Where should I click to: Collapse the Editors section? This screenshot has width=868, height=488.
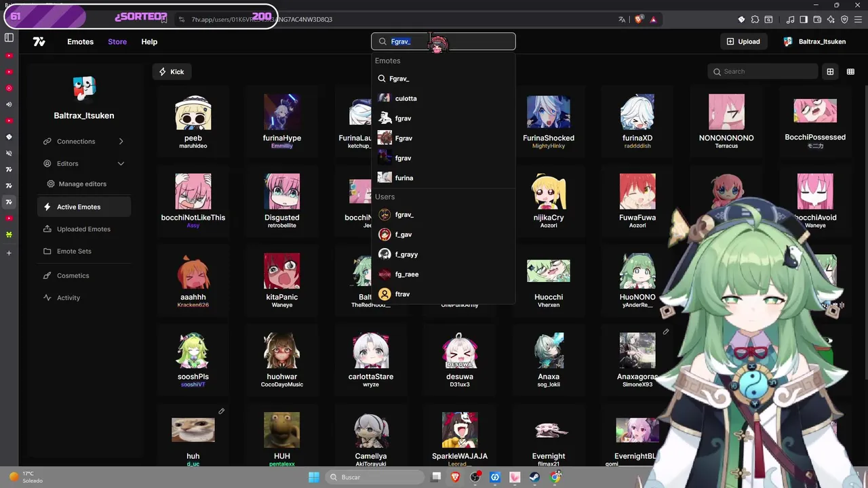tap(83, 163)
